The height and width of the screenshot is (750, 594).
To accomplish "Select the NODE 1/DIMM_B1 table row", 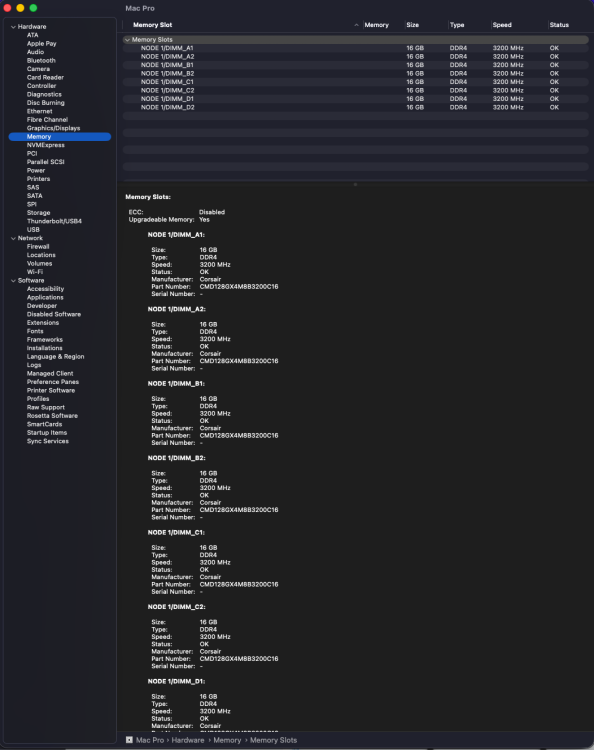I will pyautogui.click(x=356, y=65).
